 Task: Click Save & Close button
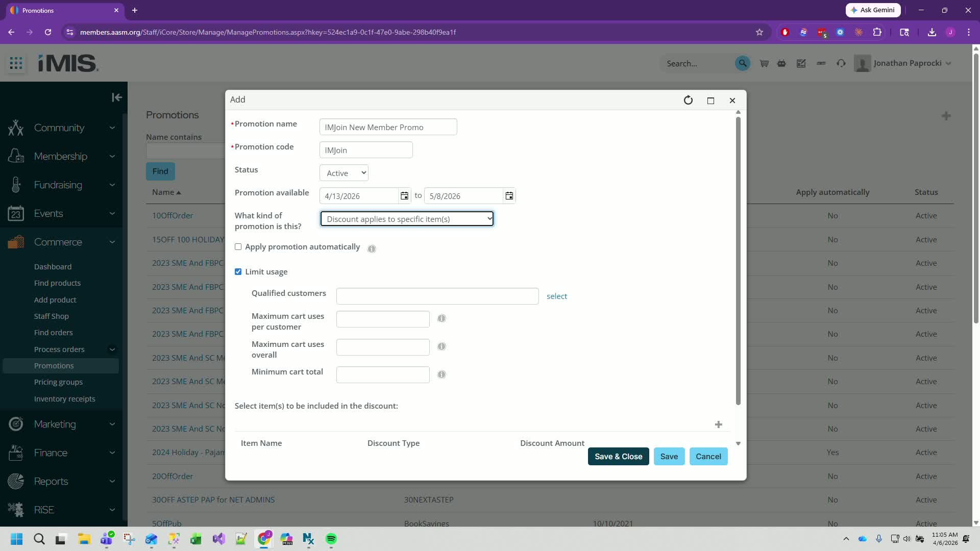click(x=618, y=457)
